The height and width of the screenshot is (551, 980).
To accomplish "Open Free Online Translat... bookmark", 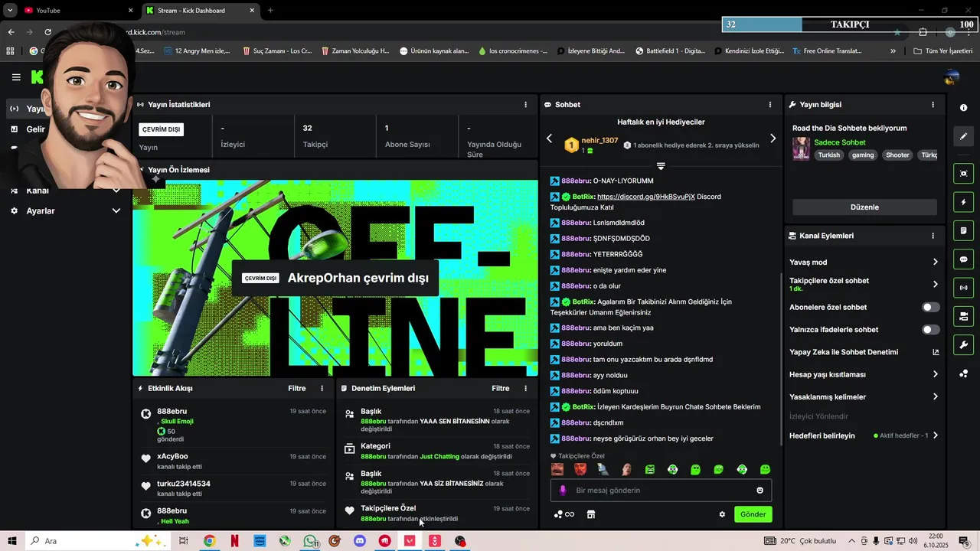I will coord(827,51).
